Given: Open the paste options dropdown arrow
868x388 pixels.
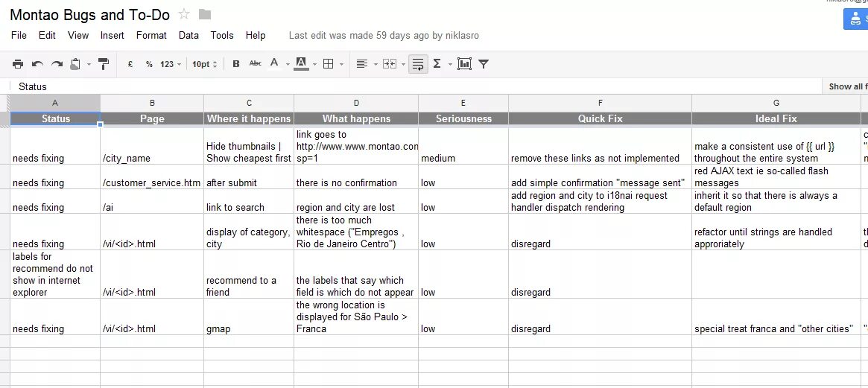Looking at the screenshot, I should [89, 65].
